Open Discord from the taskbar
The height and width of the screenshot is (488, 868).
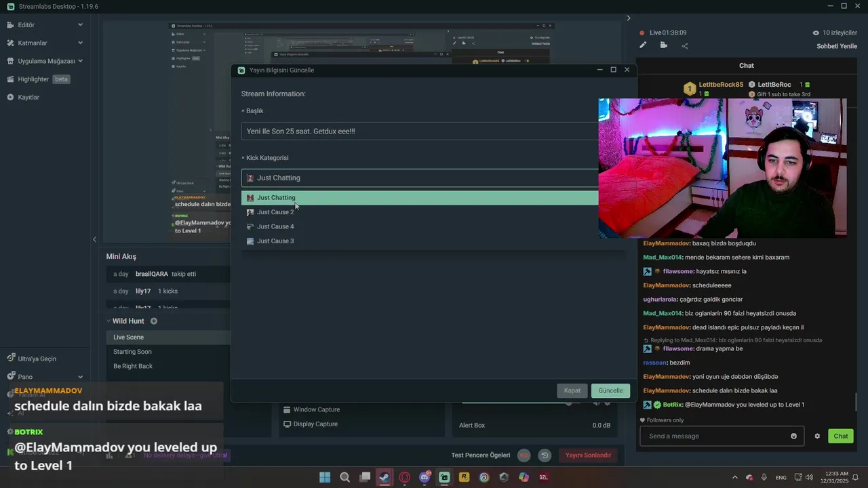point(425,477)
